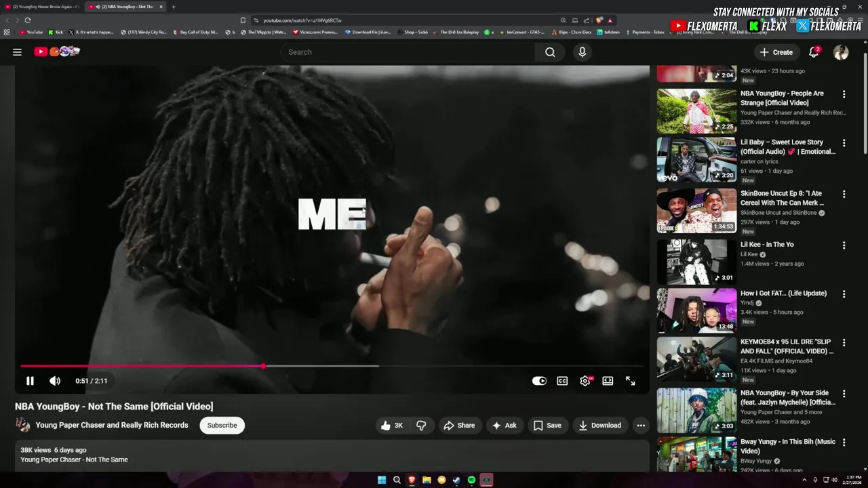Screen dimensions: 868x488
Task: Click the red progress scrubber handle
Action: (x=263, y=366)
